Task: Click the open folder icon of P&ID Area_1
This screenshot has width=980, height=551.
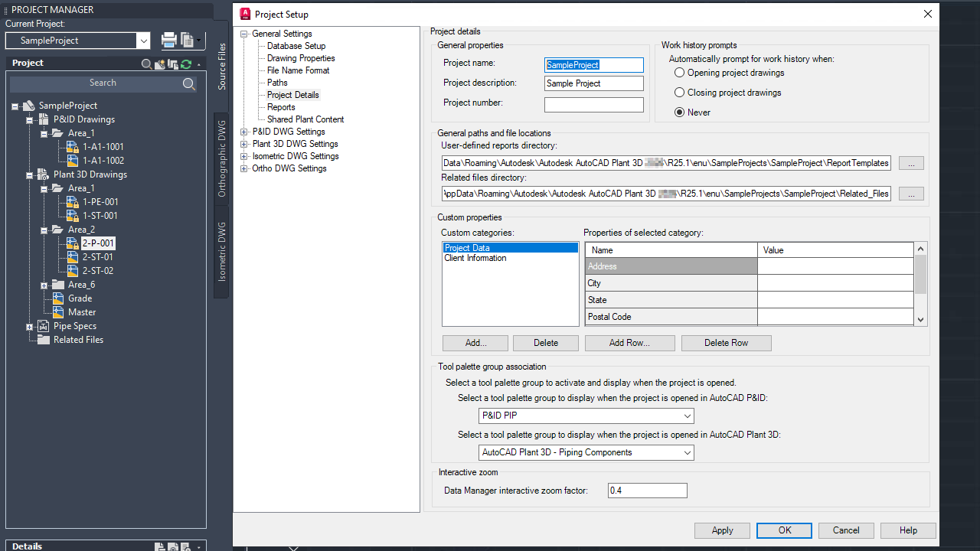Action: (58, 133)
